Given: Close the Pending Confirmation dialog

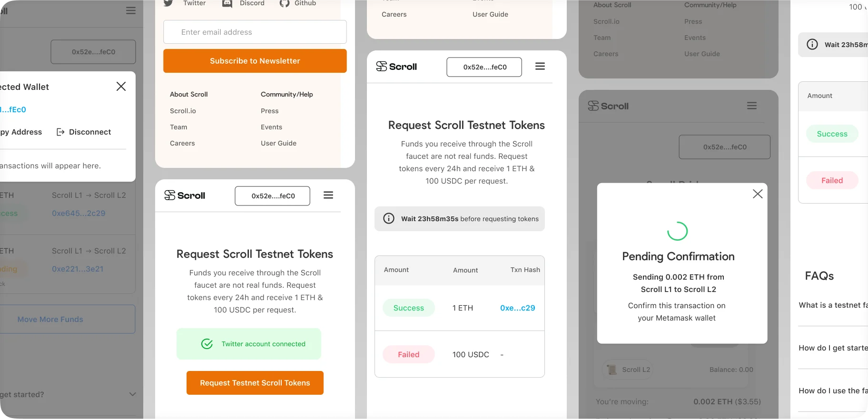Looking at the screenshot, I should pyautogui.click(x=758, y=194).
